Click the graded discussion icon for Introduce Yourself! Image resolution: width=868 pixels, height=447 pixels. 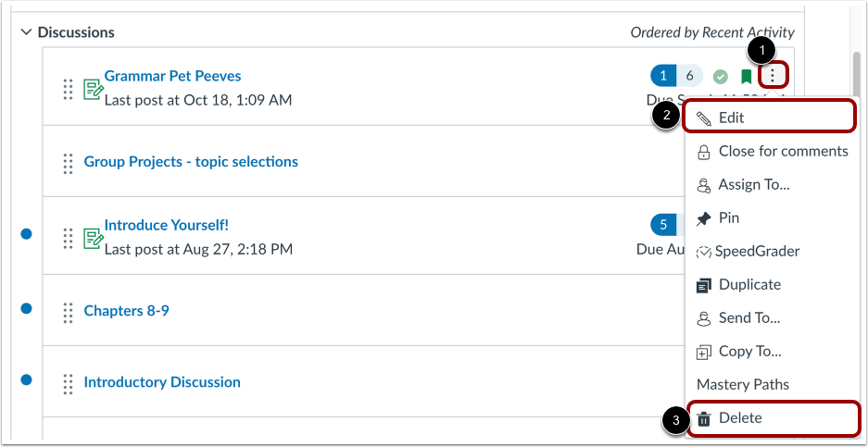point(92,237)
